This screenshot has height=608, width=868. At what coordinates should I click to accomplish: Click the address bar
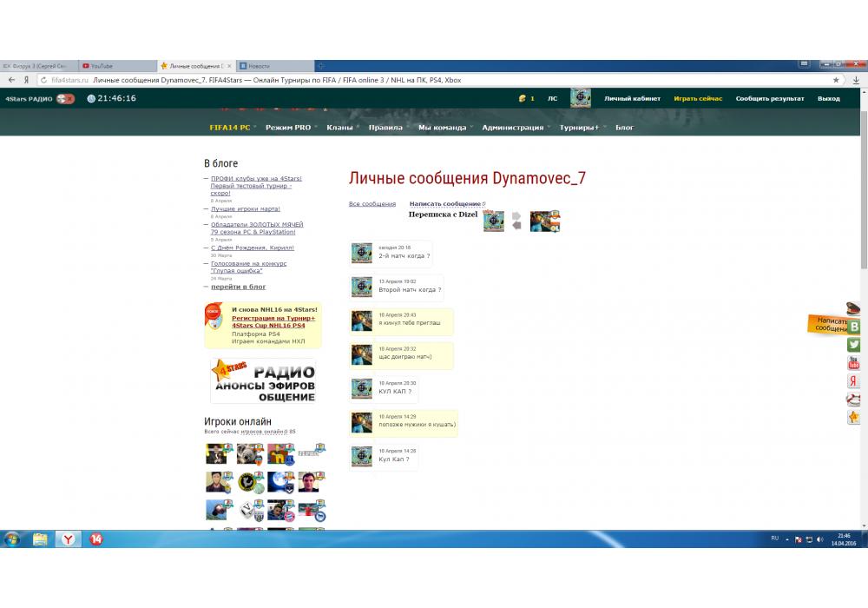tap(440, 80)
